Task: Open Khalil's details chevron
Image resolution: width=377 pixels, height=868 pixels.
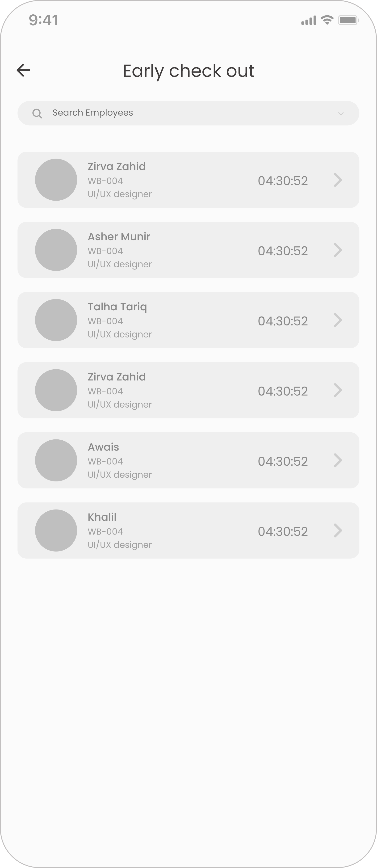Action: 338,530
